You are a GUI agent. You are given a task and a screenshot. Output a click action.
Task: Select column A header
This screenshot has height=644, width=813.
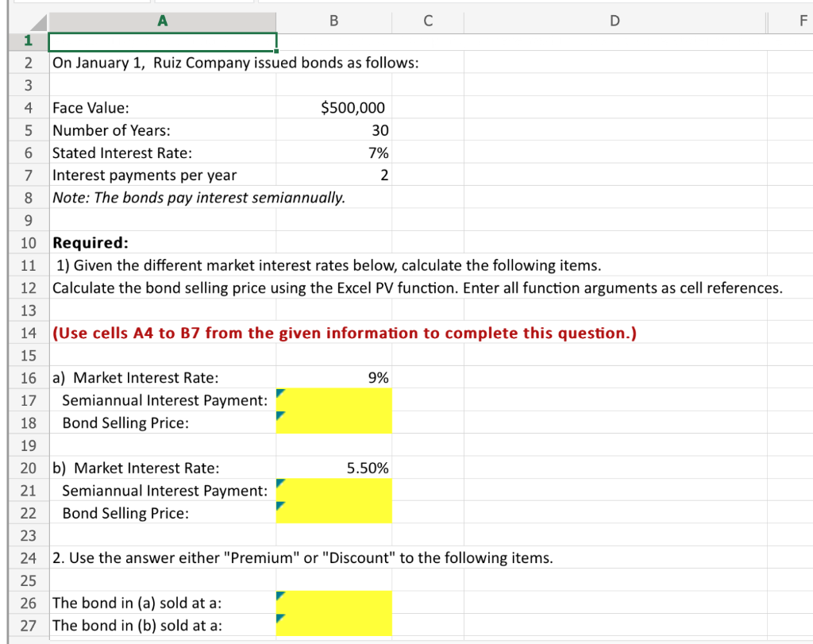tap(162, 21)
